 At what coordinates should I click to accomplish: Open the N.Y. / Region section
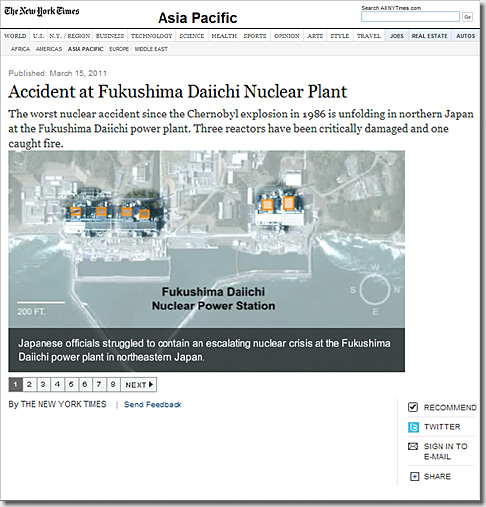click(x=70, y=36)
